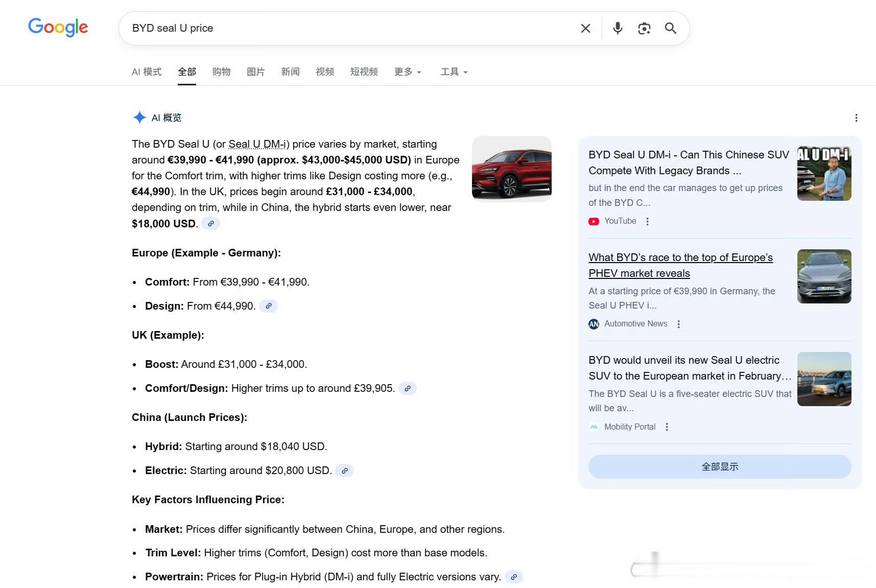Open the 图片 images tab
This screenshot has height=588, width=876.
[x=256, y=72]
